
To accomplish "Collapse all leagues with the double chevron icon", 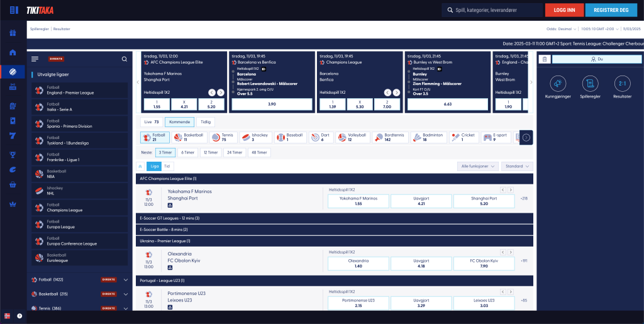I will coord(140,166).
